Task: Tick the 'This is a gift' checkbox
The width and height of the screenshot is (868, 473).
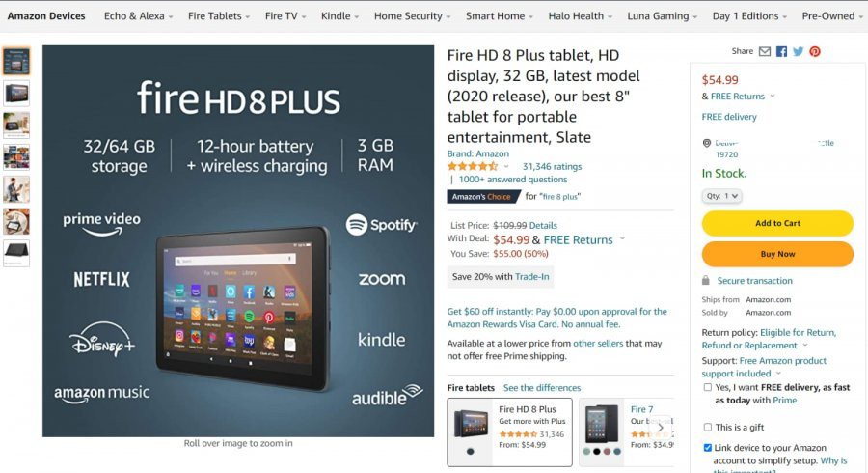Action: (708, 427)
